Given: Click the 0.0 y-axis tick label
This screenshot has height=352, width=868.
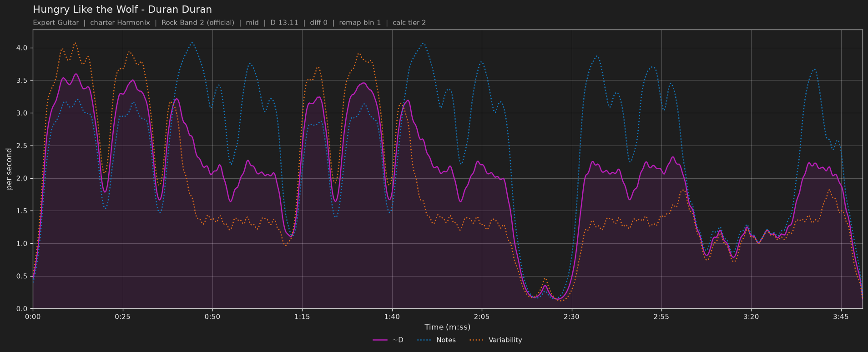Looking at the screenshot, I should point(22,309).
